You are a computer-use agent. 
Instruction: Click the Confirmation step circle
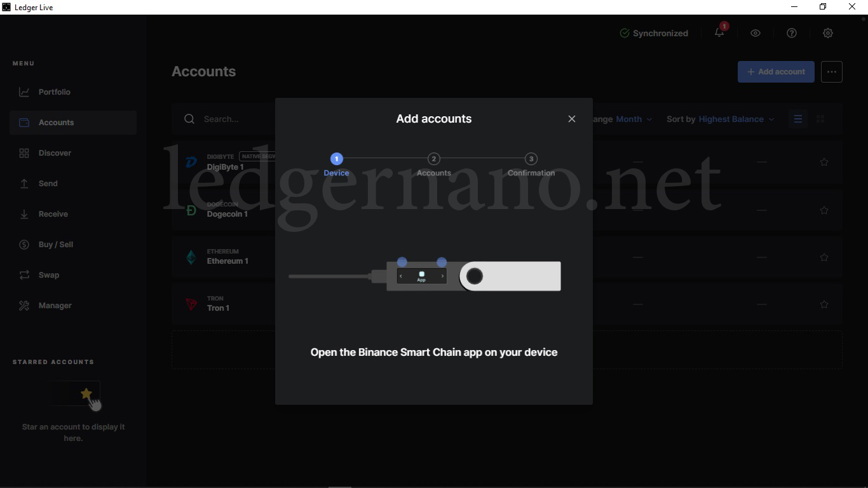[x=531, y=159]
